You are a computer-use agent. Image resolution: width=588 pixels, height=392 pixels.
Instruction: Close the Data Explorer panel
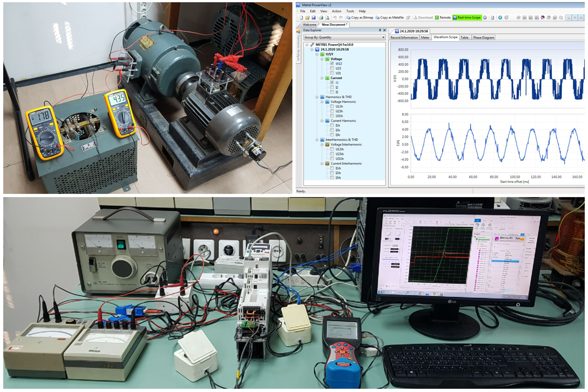click(384, 30)
